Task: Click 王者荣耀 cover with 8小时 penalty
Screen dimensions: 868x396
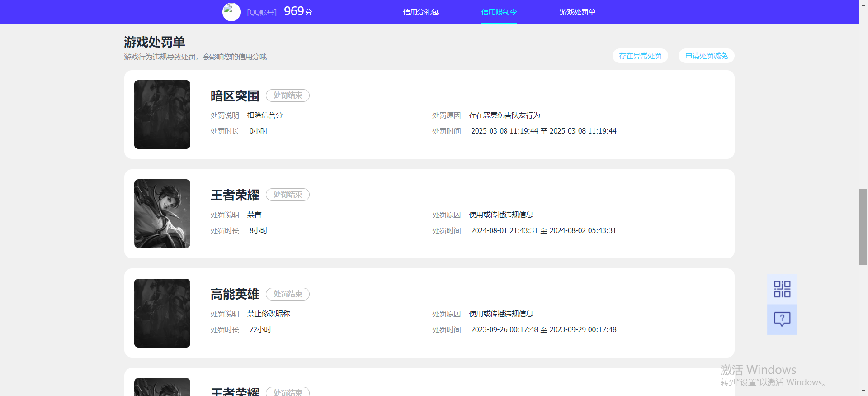Action: [162, 214]
